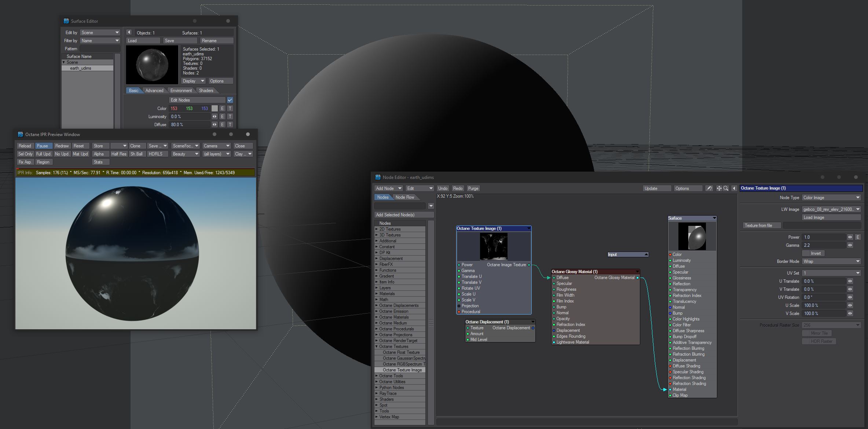
Task: Open the Border Mode Wrap dropdown
Action: click(x=831, y=261)
